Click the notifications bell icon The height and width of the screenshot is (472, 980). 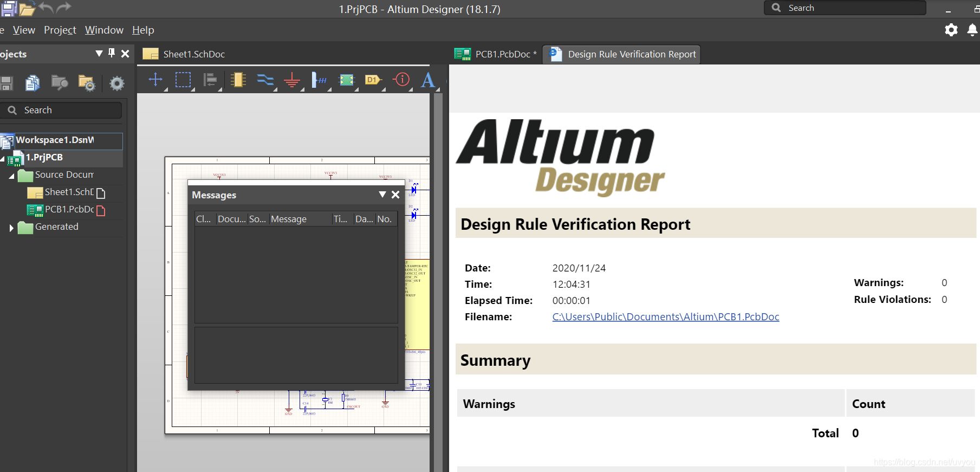[x=972, y=30]
